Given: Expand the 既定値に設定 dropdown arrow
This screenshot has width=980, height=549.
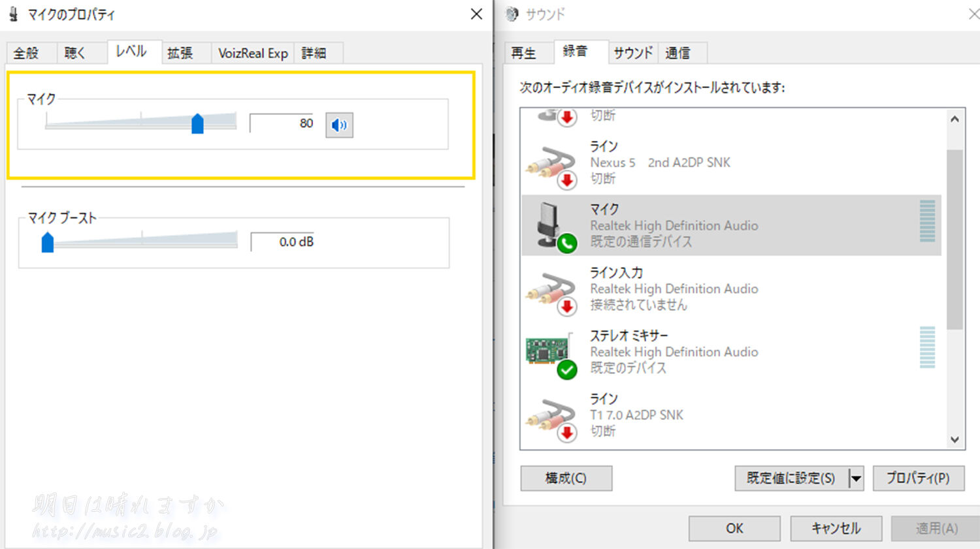Looking at the screenshot, I should [856, 478].
